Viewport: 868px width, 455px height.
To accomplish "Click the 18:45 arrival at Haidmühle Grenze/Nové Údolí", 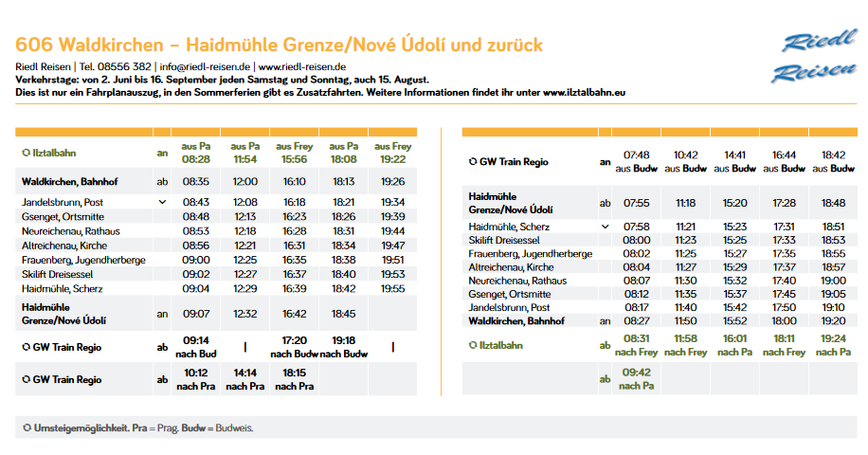I will pyautogui.click(x=343, y=314).
